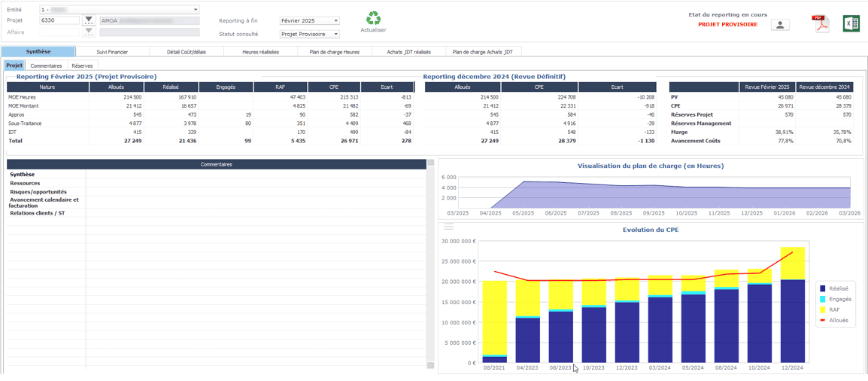Open the Plan de charge Heures tab
This screenshot has height=381, width=868.
pyautogui.click(x=335, y=52)
